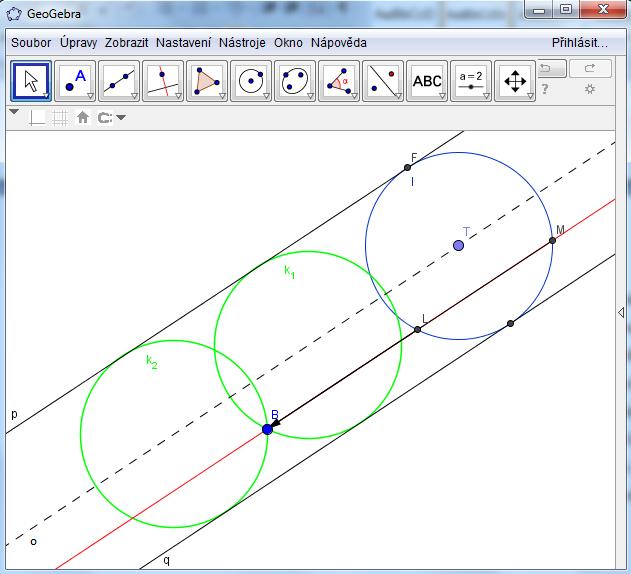This screenshot has height=574, width=631.
Task: Click the k₂ circle label
Action: click(152, 362)
